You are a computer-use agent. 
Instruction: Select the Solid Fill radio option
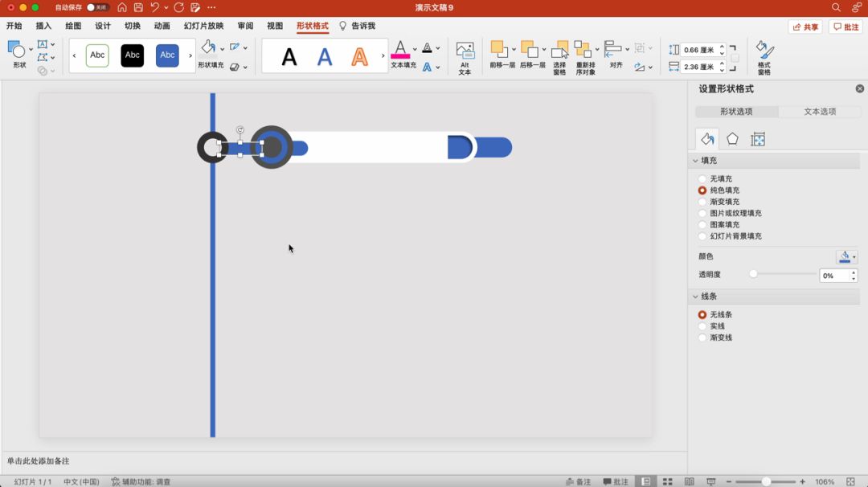[702, 190]
